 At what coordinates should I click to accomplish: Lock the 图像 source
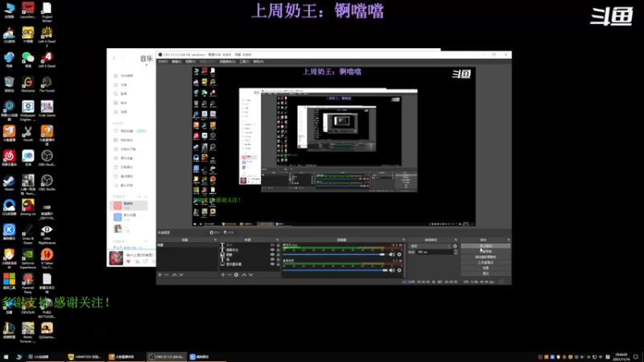(x=278, y=254)
